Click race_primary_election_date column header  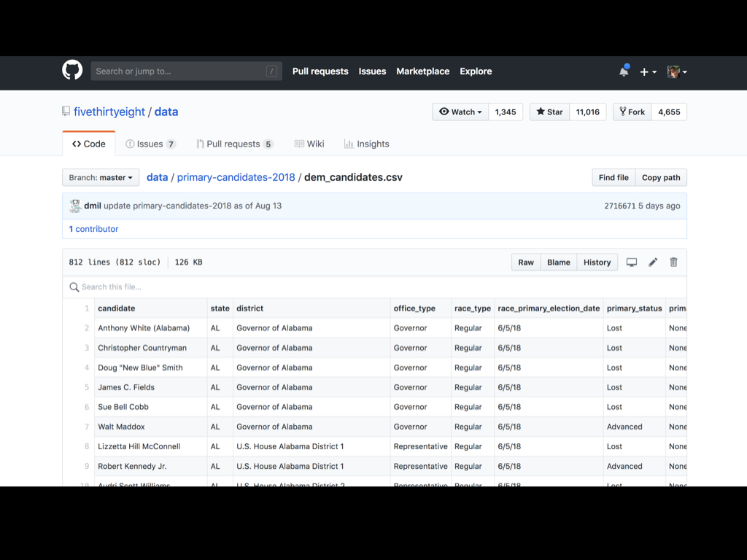(549, 308)
